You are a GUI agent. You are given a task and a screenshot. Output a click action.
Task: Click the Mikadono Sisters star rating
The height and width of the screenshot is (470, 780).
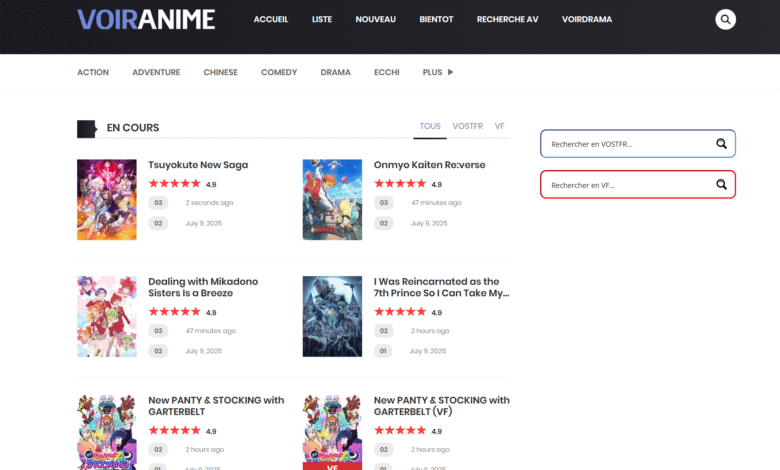[x=175, y=312]
